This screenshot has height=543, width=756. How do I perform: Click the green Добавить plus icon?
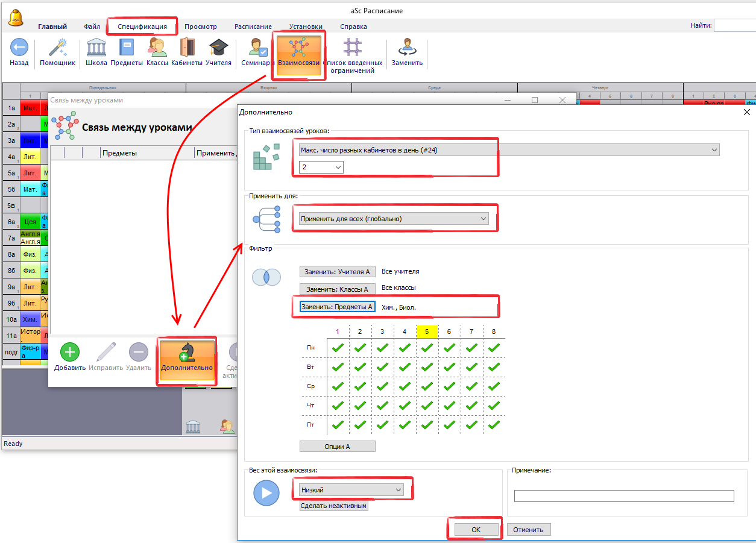point(70,353)
